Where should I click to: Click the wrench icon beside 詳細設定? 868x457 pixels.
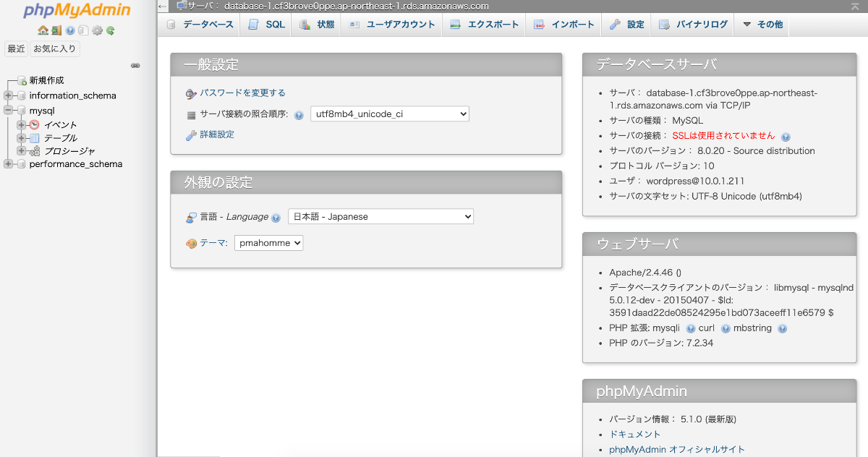tap(191, 135)
